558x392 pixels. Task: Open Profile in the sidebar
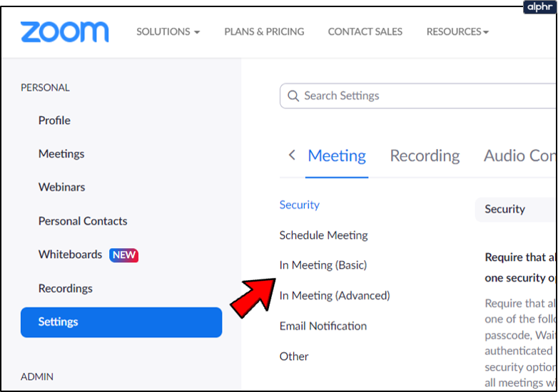[54, 120]
